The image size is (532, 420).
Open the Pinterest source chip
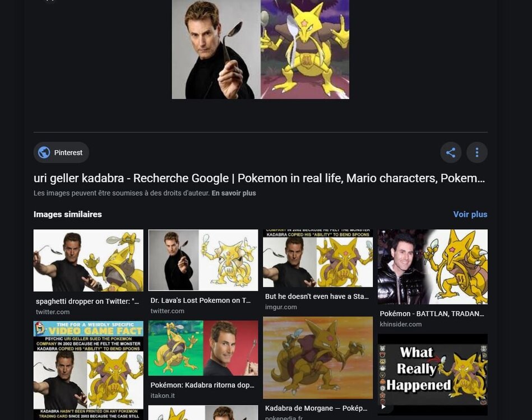pyautogui.click(x=61, y=152)
